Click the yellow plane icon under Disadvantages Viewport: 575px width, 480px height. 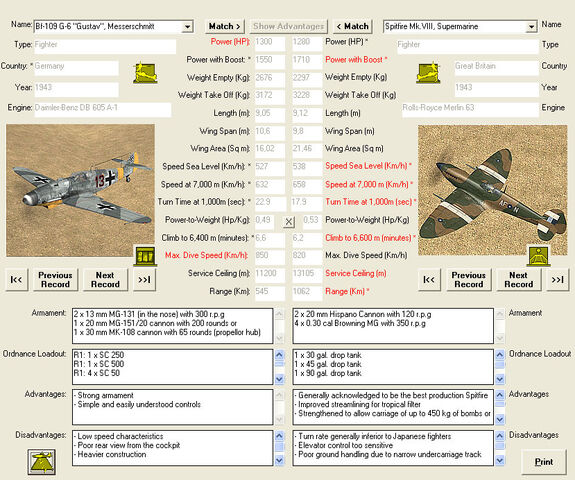[42, 462]
